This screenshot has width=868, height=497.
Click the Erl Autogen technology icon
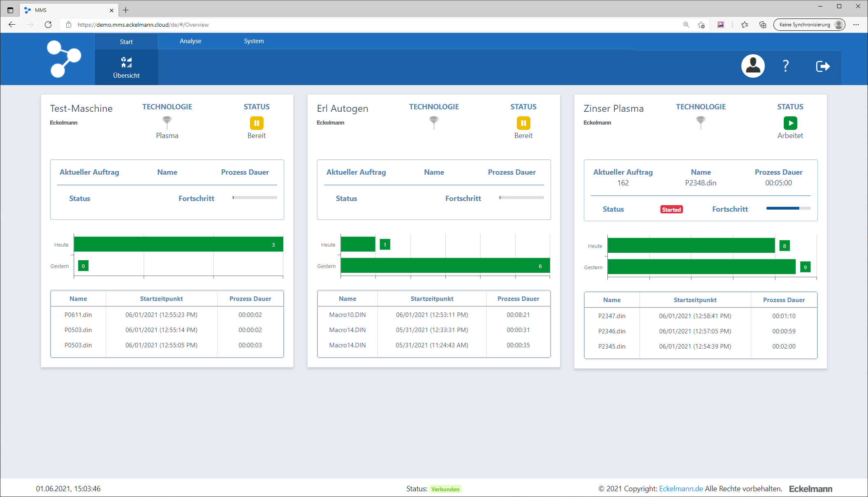pyautogui.click(x=434, y=122)
